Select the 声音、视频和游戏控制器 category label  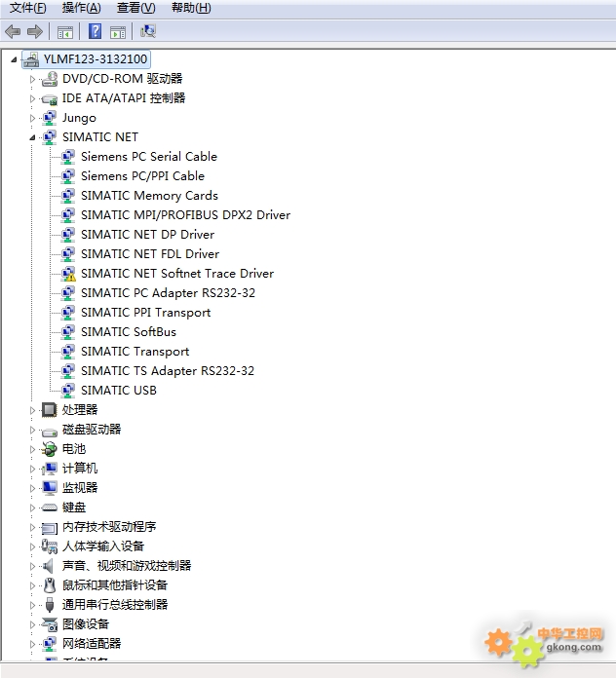point(127,566)
